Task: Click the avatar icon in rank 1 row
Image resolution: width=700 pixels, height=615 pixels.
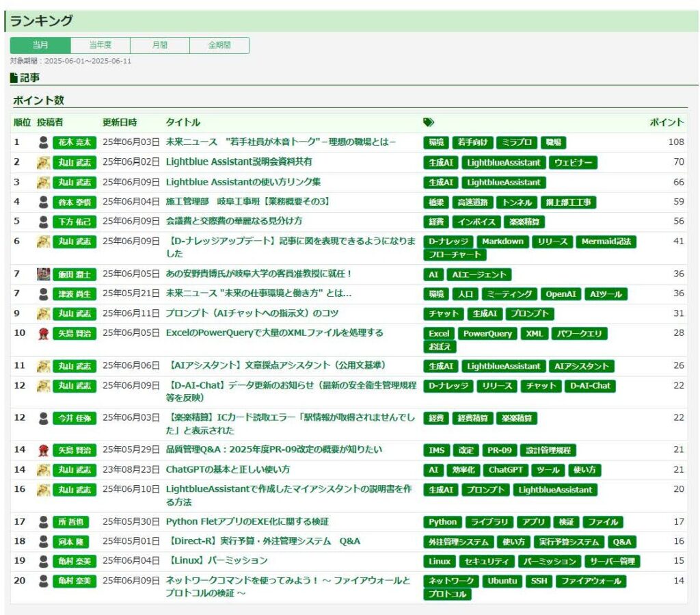Action: [44, 143]
